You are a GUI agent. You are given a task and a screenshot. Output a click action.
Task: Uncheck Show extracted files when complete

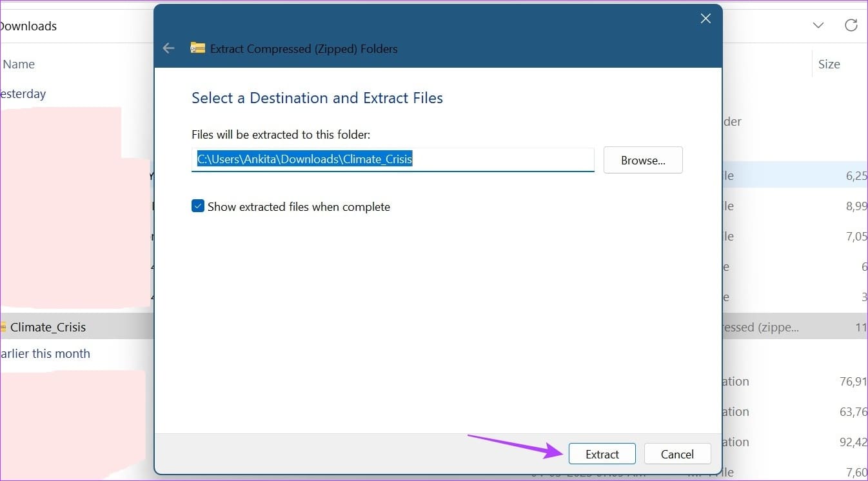198,206
